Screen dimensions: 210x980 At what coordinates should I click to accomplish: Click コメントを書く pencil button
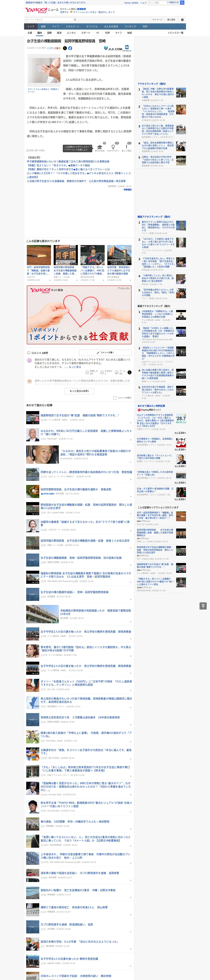105,353
